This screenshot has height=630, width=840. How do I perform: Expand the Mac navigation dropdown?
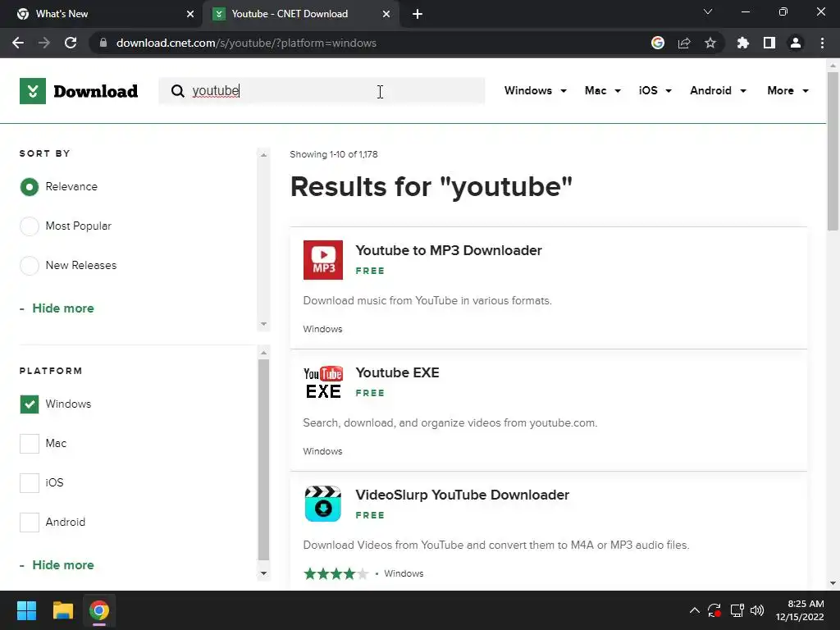603,90
